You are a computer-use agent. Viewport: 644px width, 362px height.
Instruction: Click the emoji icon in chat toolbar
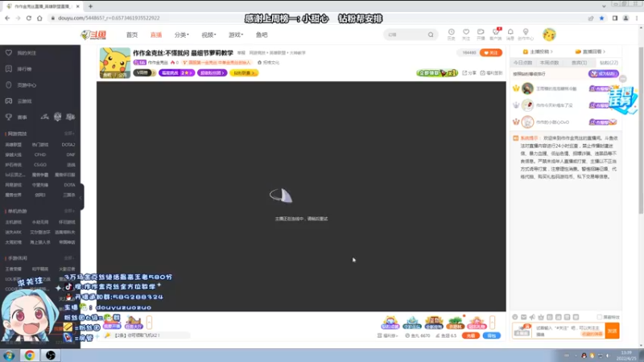[515, 317]
